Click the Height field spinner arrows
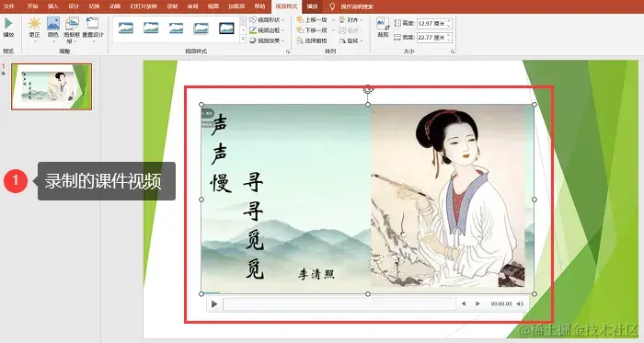Screen dimensions: 644x343 click(449, 23)
